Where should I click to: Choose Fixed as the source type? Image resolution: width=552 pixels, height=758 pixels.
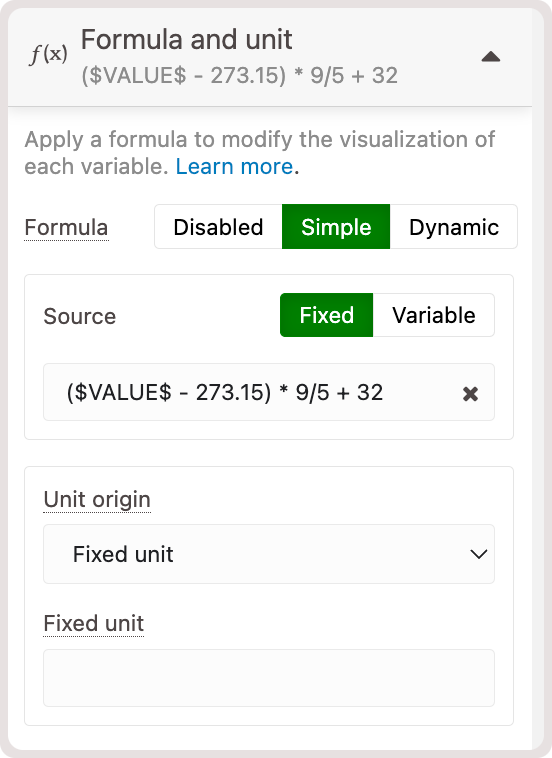(327, 315)
